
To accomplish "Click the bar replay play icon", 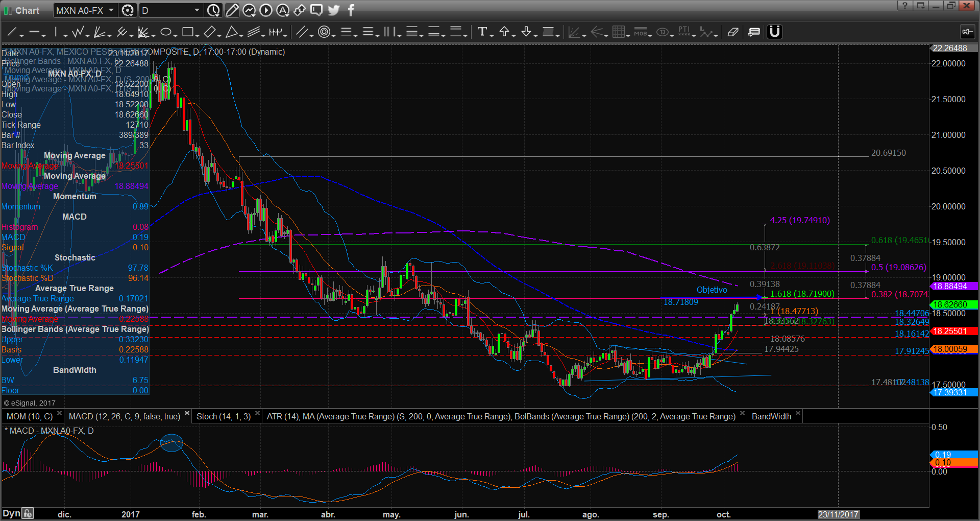I will 266,10.
